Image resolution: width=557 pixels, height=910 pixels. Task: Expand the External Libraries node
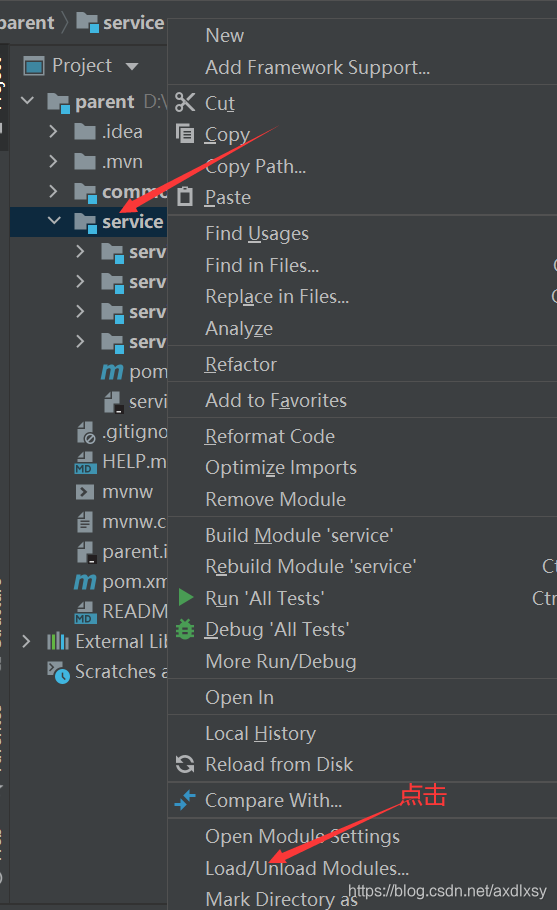point(26,641)
